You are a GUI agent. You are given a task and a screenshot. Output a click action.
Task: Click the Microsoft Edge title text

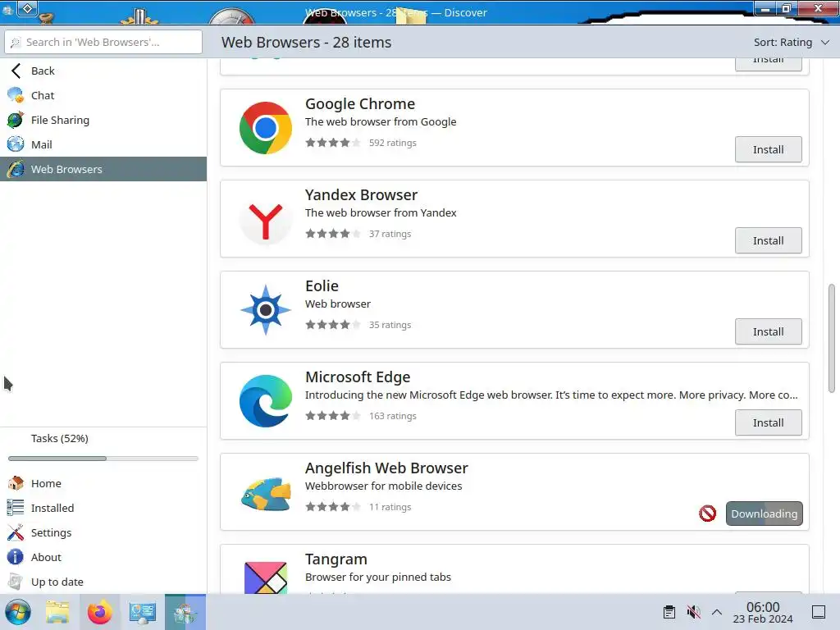(358, 377)
